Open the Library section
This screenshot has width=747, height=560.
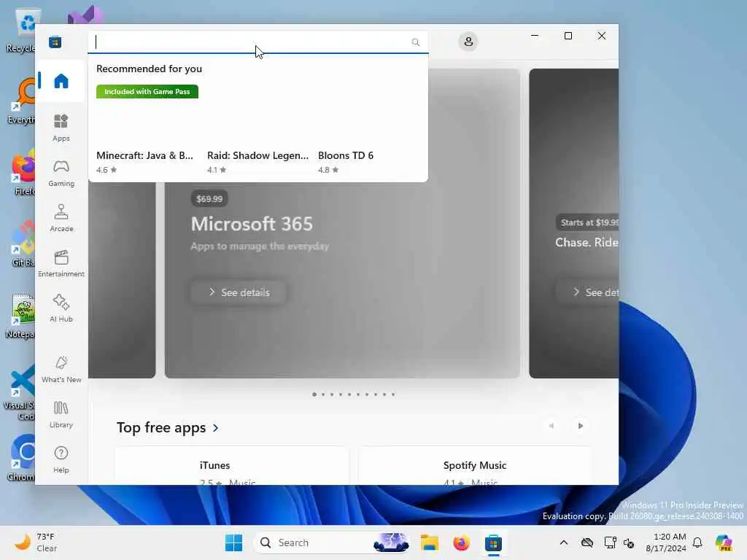pyautogui.click(x=61, y=414)
